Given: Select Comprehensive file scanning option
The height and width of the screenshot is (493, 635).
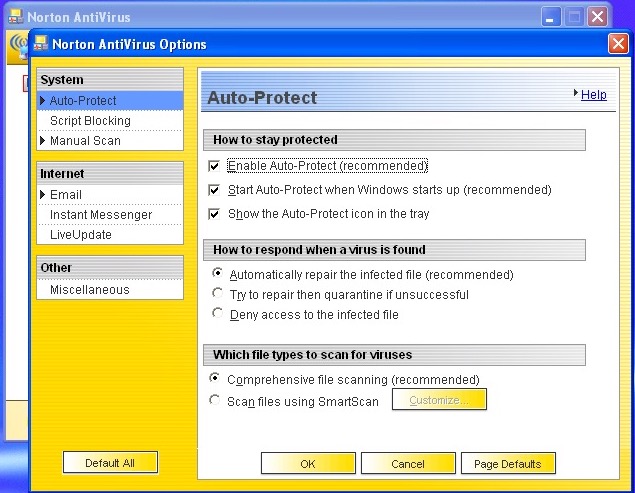Looking at the screenshot, I should [x=215, y=379].
